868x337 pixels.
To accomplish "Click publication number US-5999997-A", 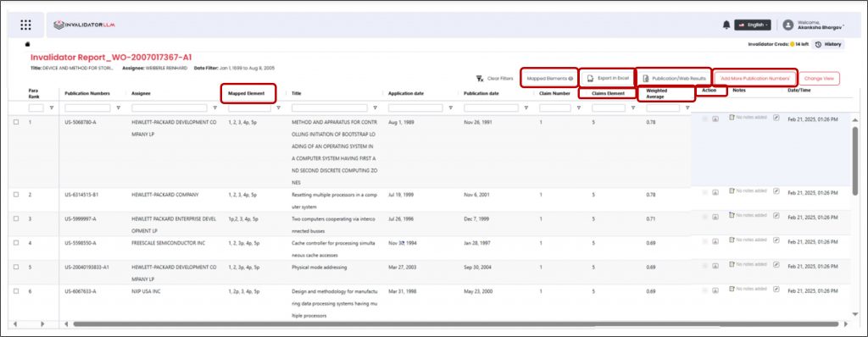I will click(x=81, y=219).
